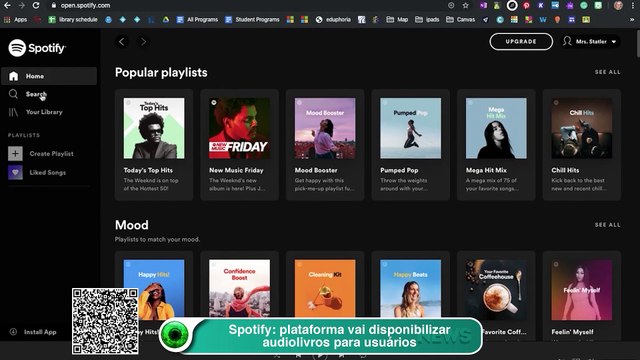Open eduphoria bookmark
The height and width of the screenshot is (360, 640).
coord(333,19)
